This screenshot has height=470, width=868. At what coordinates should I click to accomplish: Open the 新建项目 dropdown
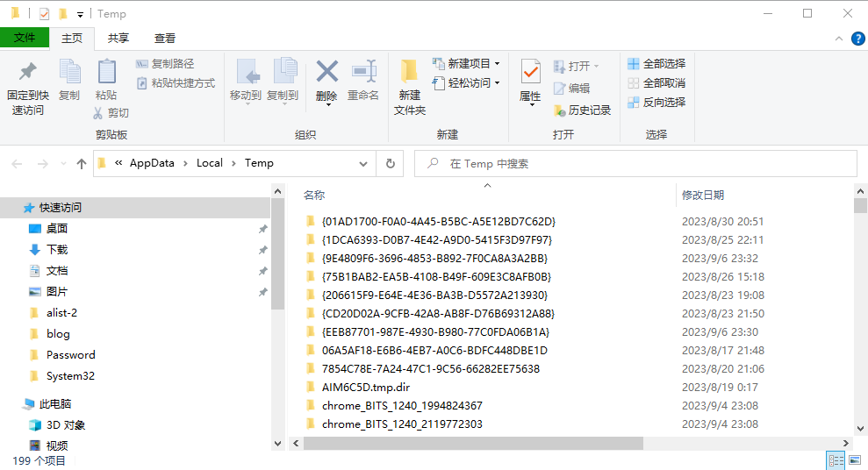(467, 64)
